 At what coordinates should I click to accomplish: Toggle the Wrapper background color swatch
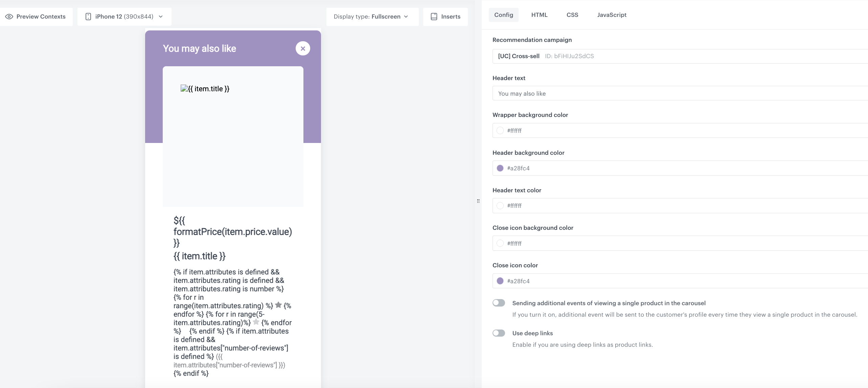(x=500, y=130)
